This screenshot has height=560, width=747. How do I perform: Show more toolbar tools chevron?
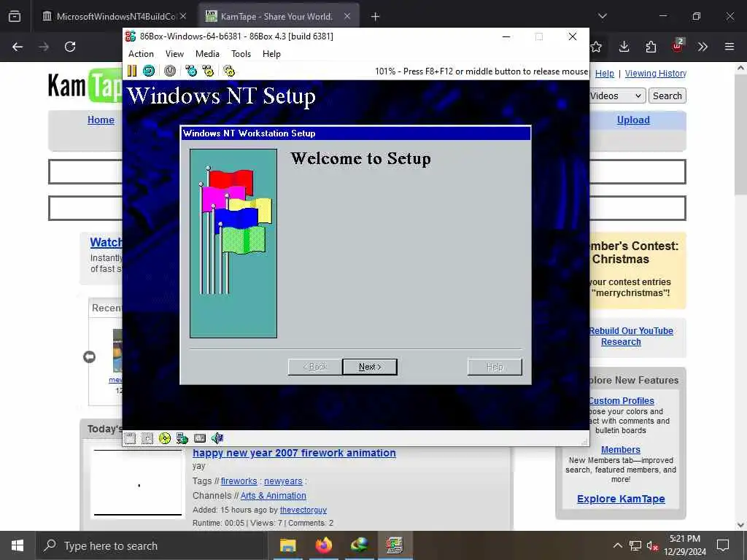(x=703, y=47)
